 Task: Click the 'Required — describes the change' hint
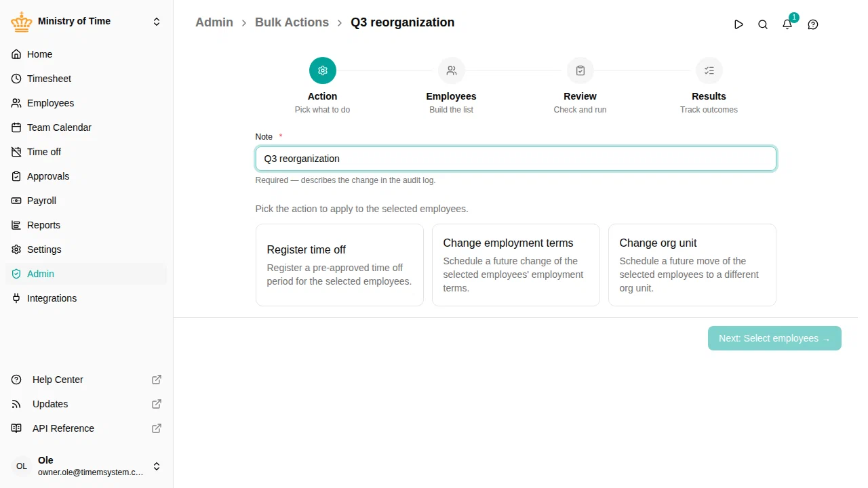tap(346, 180)
